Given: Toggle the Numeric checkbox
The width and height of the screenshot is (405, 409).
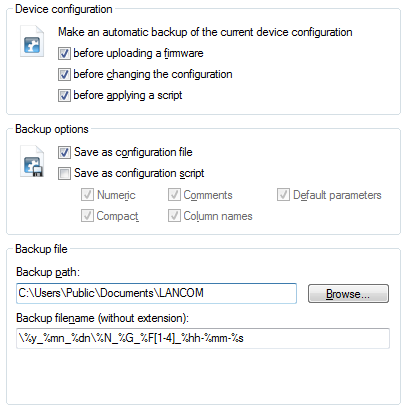Looking at the screenshot, I should 87,195.
